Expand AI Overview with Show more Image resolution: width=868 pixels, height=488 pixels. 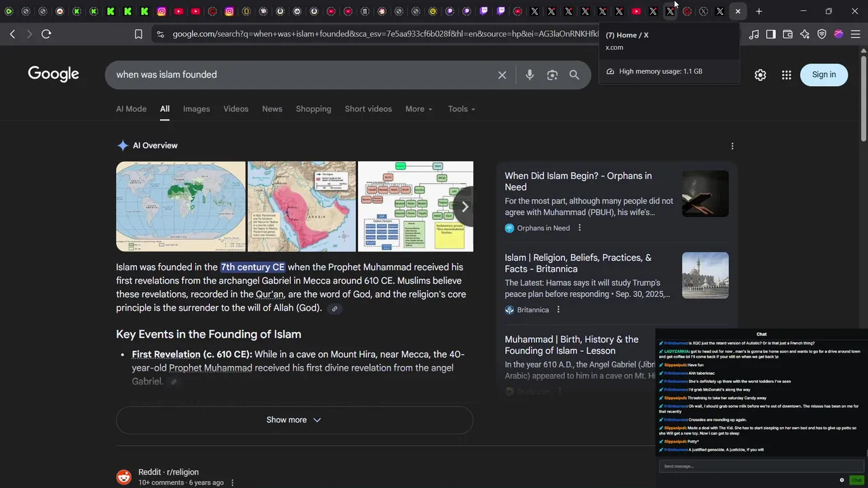(x=294, y=420)
